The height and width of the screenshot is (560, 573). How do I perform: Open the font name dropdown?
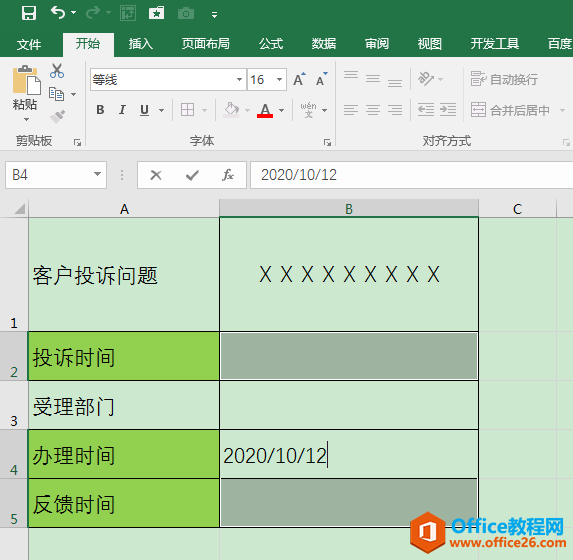pyautogui.click(x=239, y=79)
